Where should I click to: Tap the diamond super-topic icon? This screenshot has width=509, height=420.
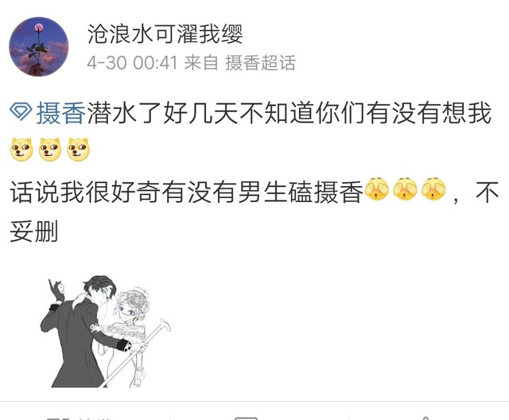(x=21, y=111)
